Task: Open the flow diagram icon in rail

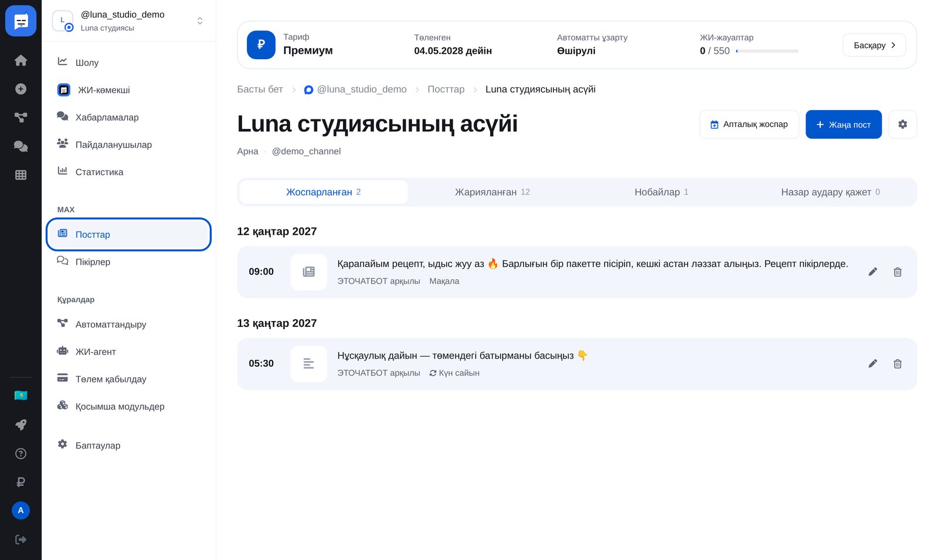Action: pos(21,117)
